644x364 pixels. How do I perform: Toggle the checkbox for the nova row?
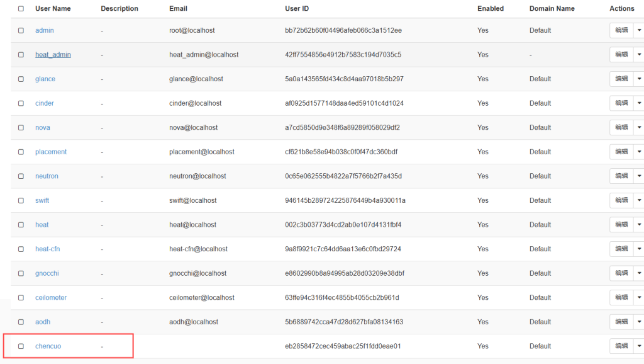(x=21, y=128)
